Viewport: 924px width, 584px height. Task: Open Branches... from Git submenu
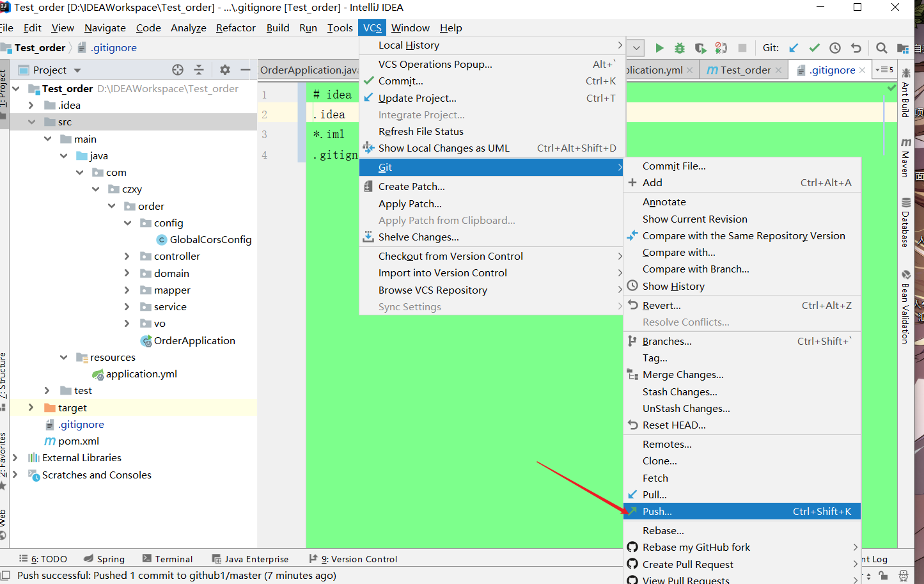pos(742,341)
